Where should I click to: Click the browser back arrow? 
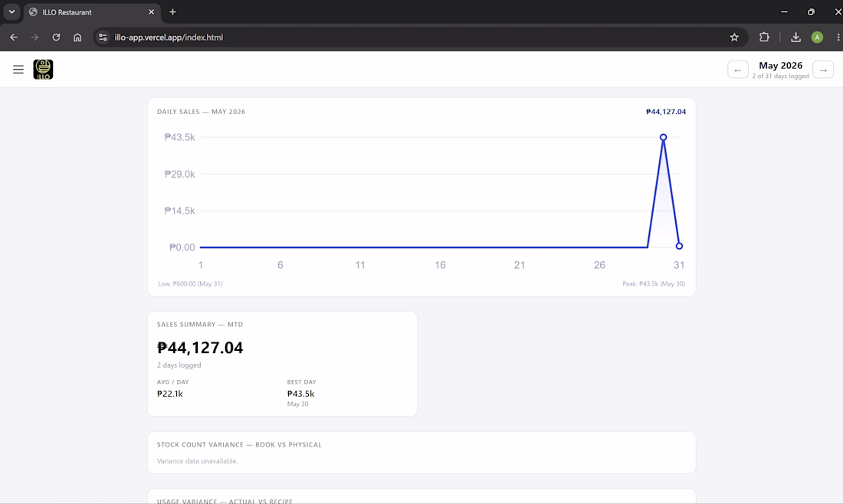tap(14, 37)
